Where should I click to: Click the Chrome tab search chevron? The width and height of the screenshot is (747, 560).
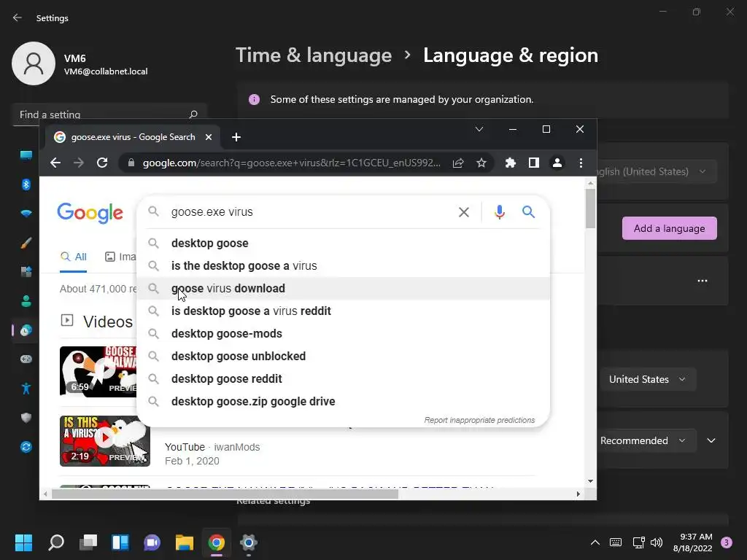coord(479,129)
